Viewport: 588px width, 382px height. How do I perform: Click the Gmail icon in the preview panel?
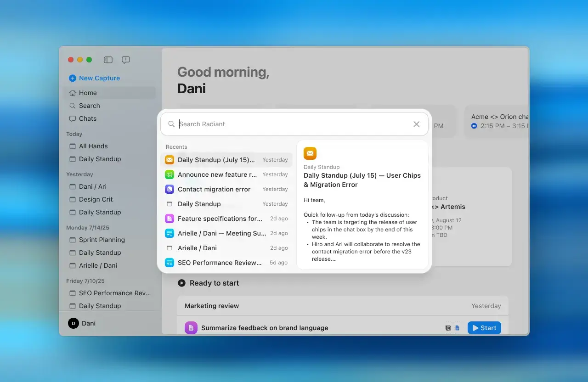[310, 153]
